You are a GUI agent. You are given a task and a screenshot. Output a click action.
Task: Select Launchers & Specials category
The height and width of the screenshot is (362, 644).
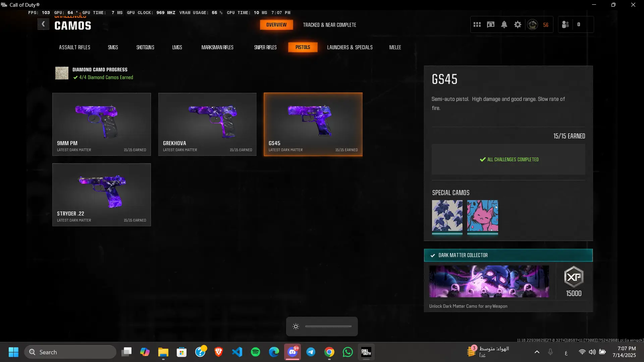[x=350, y=47]
